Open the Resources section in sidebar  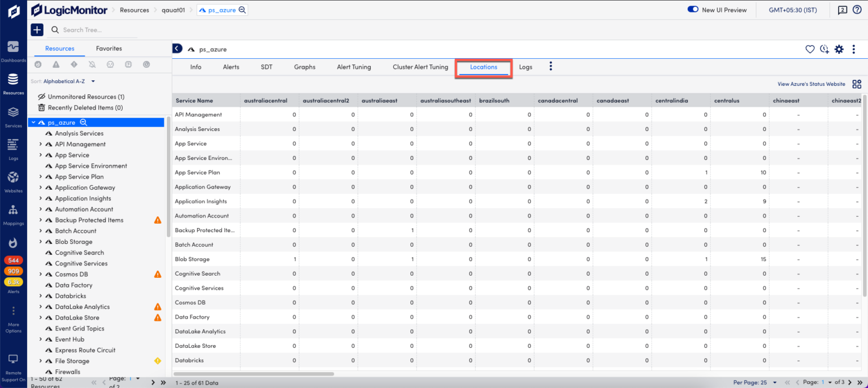click(13, 84)
